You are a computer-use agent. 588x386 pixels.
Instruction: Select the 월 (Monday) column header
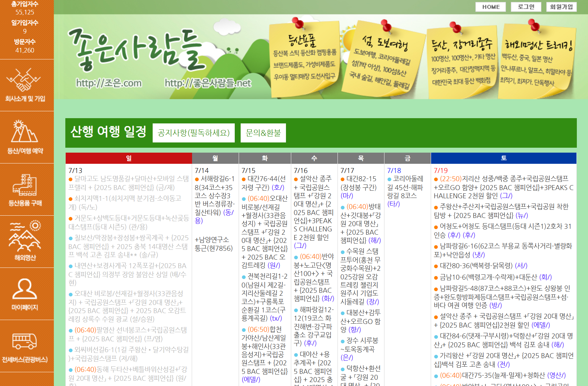tap(215, 158)
